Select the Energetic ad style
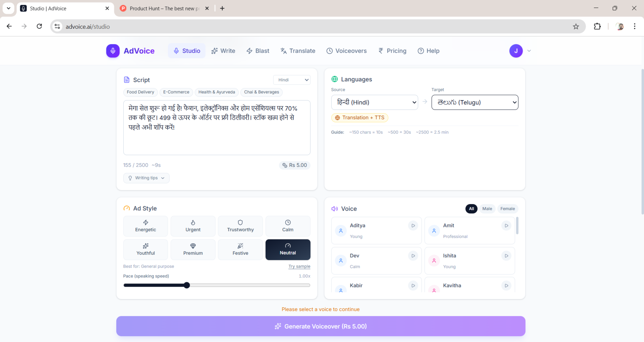644x342 pixels. [145, 226]
